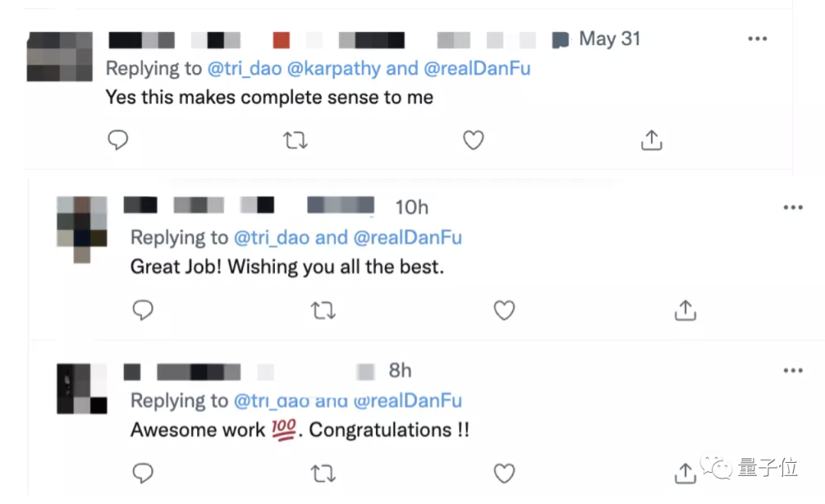The image size is (825, 504).
Task: Share the "Great Job!" tweet
Action: (x=685, y=310)
